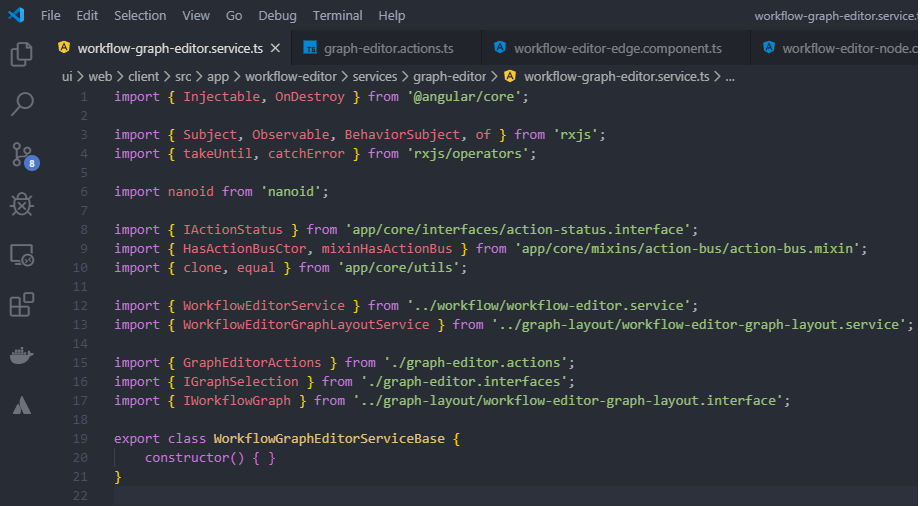This screenshot has height=506, width=920.
Task: Open the Selection menu
Action: (x=140, y=15)
